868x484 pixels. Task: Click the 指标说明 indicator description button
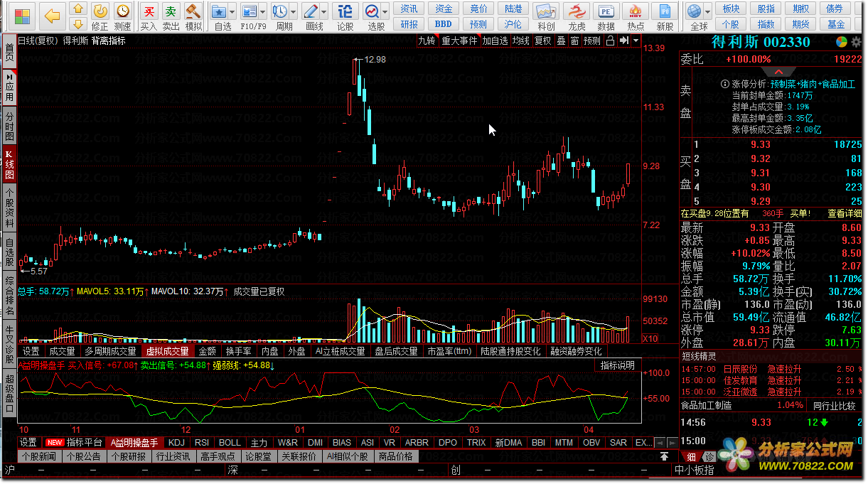coord(618,365)
